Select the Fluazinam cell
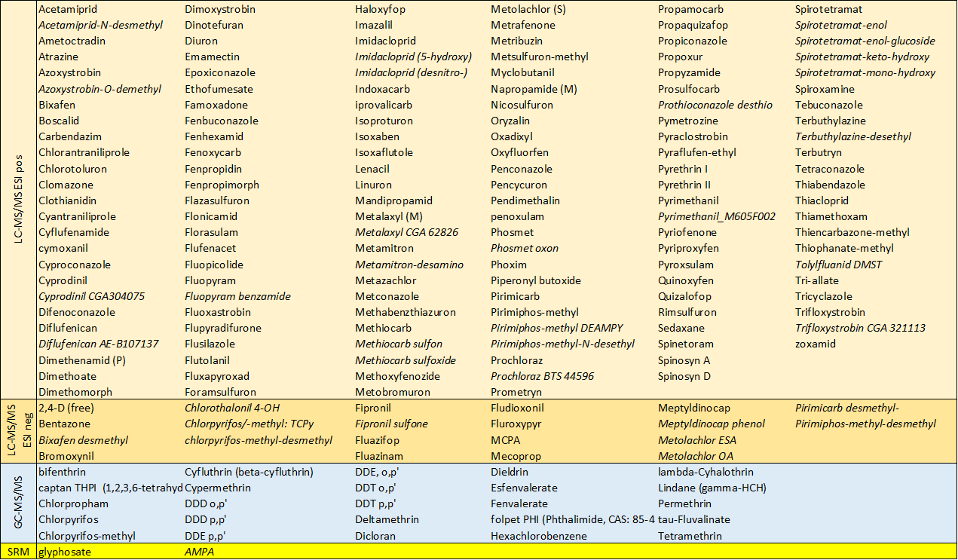 pos(380,456)
